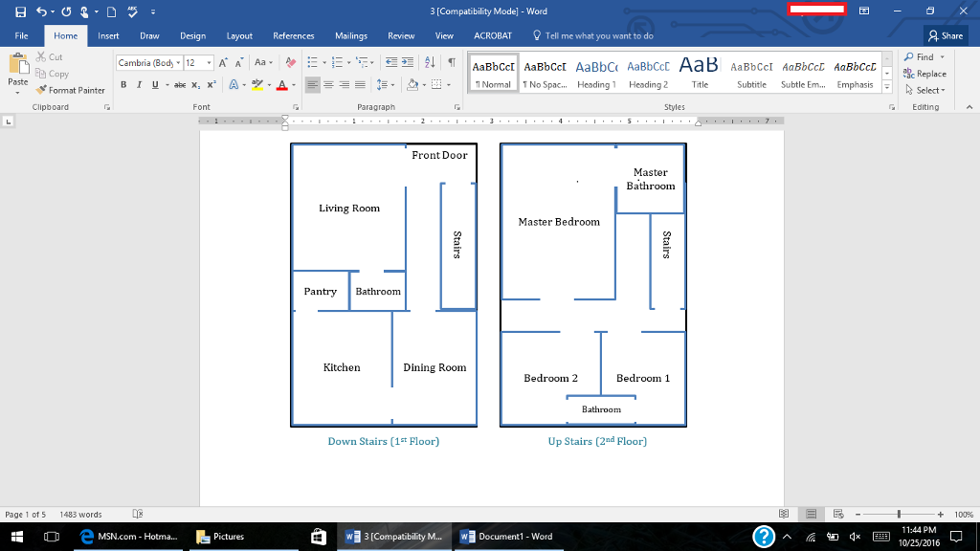Toggle italic formatting
Viewport: 980px width, 551px height.
click(x=139, y=84)
